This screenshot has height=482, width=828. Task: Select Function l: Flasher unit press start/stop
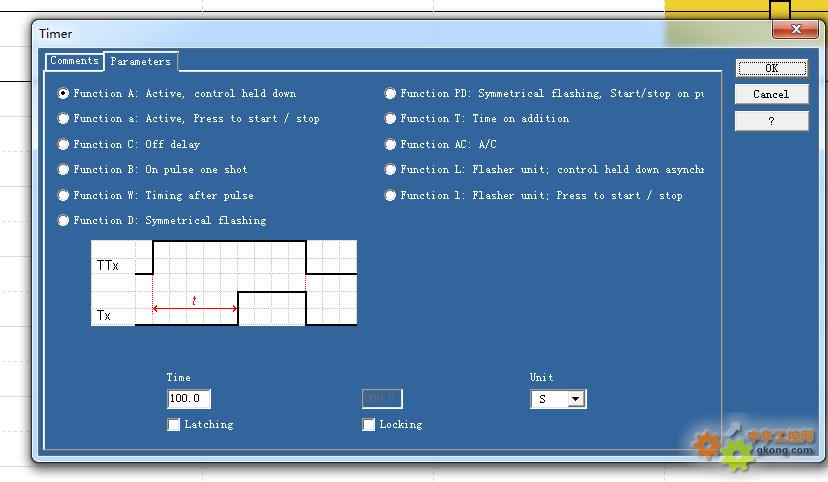pos(391,195)
